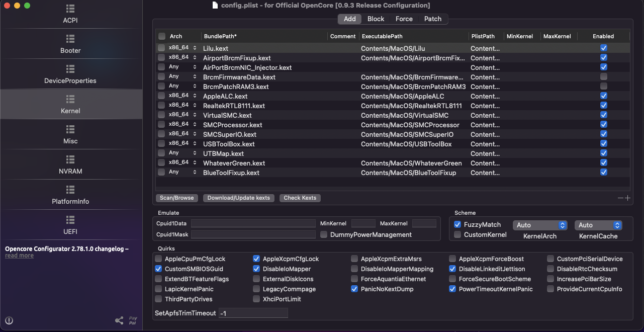Viewport: 644px width, 332px height.
Task: Open the KernelArch Auto dropdown
Action: pyautogui.click(x=540, y=225)
